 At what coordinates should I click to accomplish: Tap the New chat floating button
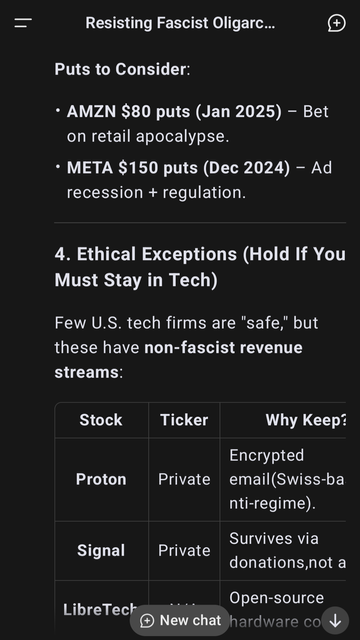point(180,620)
